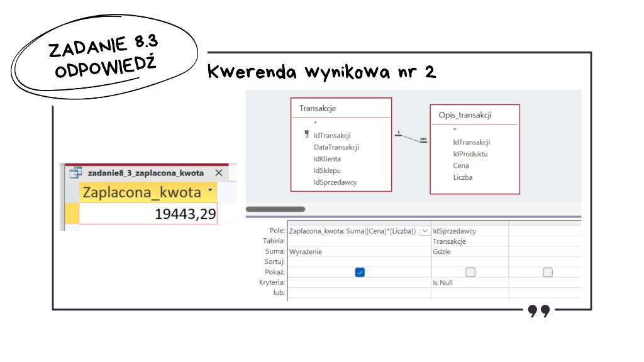Click the Pokaż row label

click(x=275, y=271)
